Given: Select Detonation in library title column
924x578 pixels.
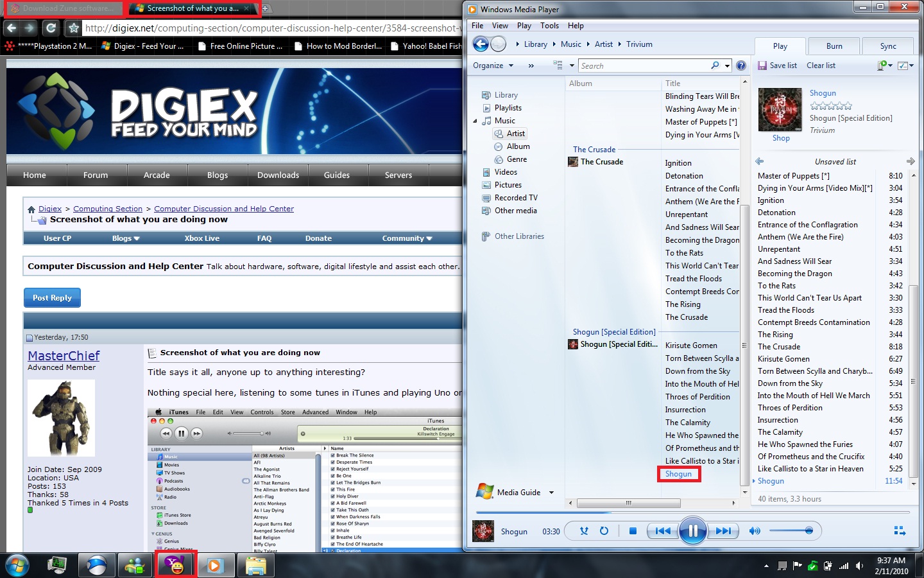Looking at the screenshot, I should tap(684, 176).
